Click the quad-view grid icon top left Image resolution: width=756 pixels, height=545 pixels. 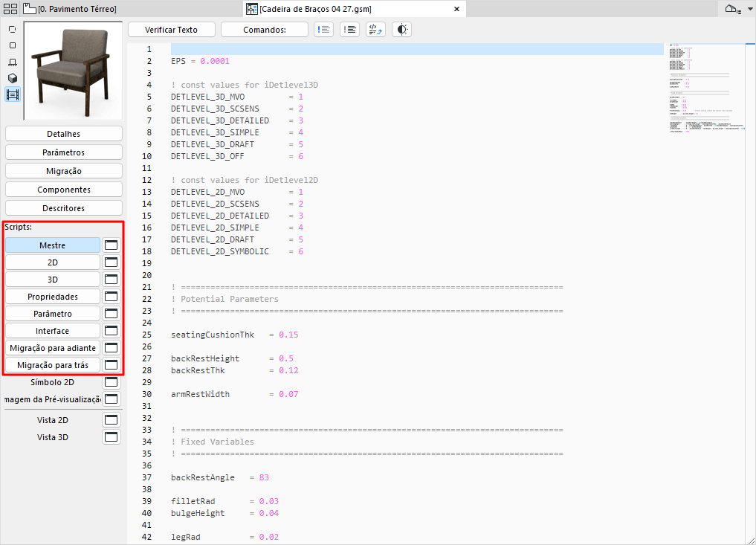point(9,8)
